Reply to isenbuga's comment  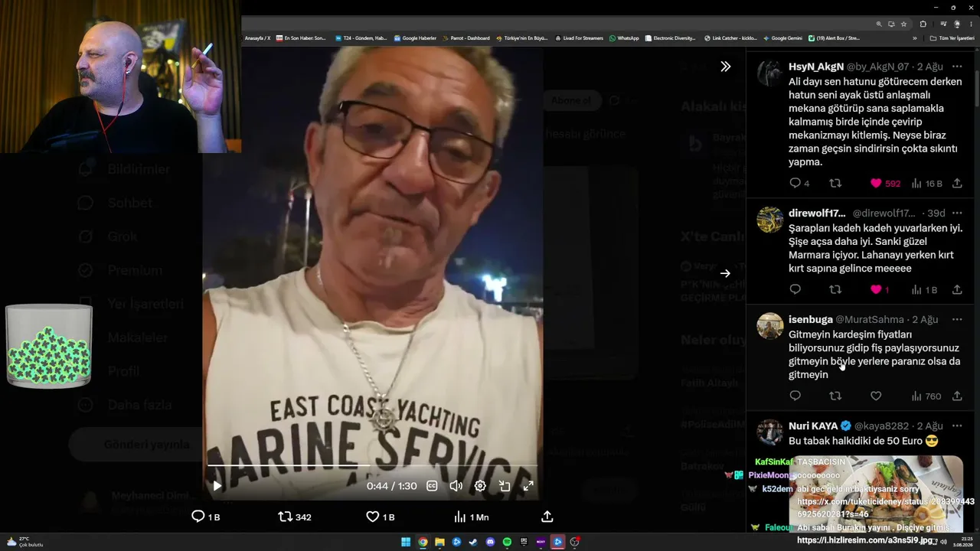point(795,396)
